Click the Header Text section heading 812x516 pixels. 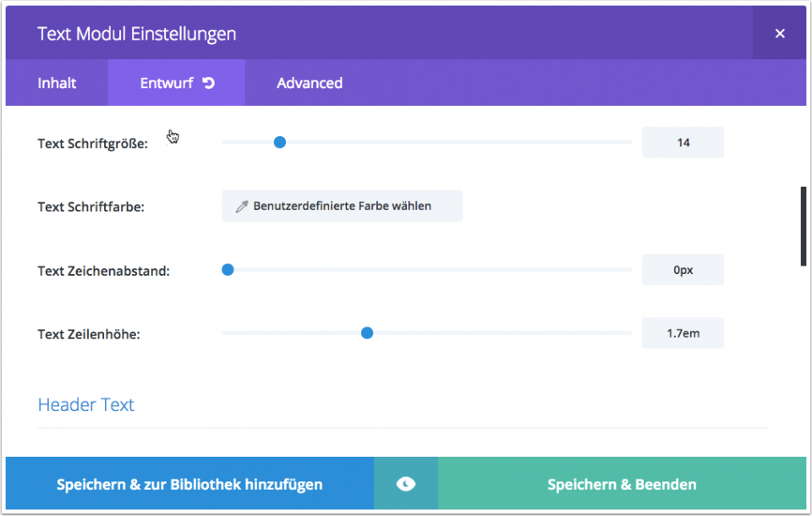coord(86,404)
